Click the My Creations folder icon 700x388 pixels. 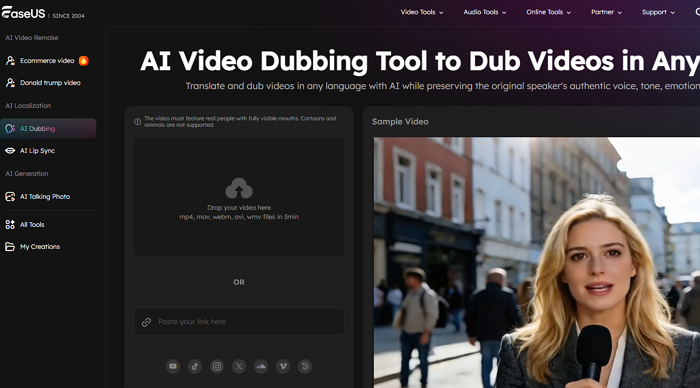[x=10, y=246]
